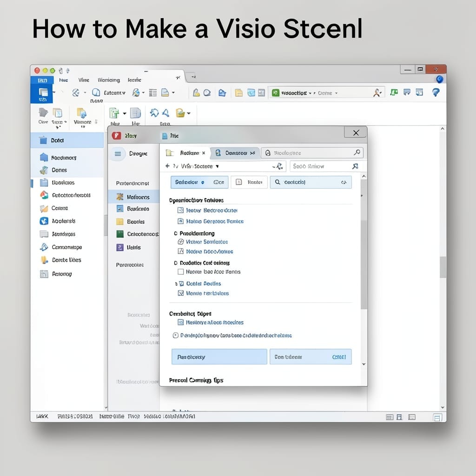The height and width of the screenshot is (476, 476).
Task: Collapse the Proolderniong section
Action: (175, 233)
